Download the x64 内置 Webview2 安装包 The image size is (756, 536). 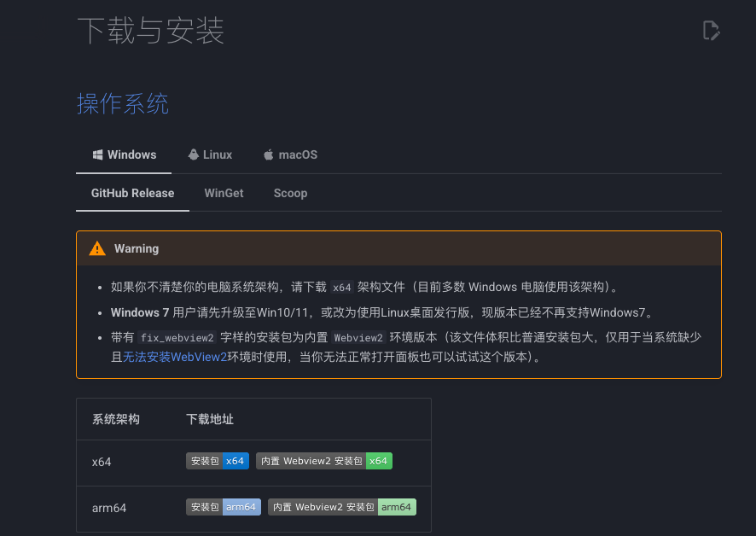point(323,461)
